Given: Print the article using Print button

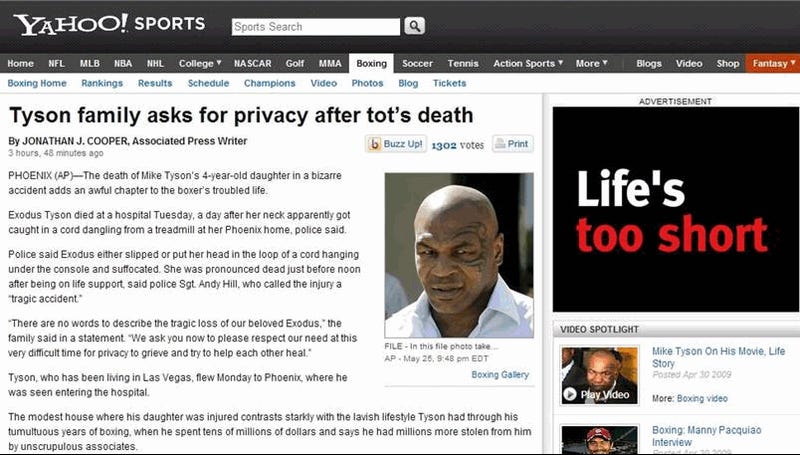Looking at the screenshot, I should [513, 144].
